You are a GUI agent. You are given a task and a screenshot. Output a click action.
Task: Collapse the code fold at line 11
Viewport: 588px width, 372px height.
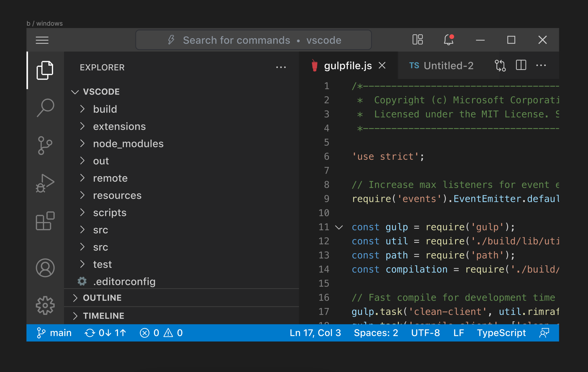point(339,227)
